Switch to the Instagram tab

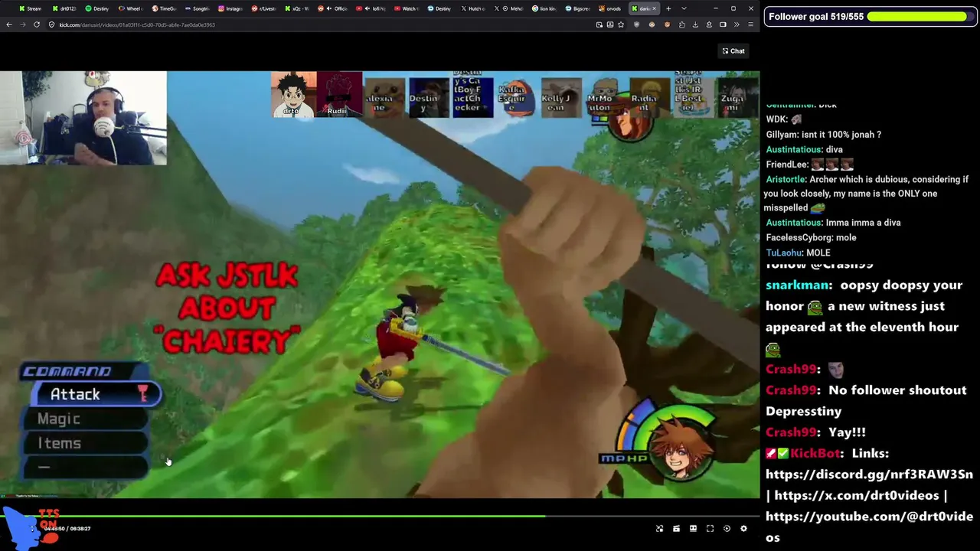pos(230,8)
